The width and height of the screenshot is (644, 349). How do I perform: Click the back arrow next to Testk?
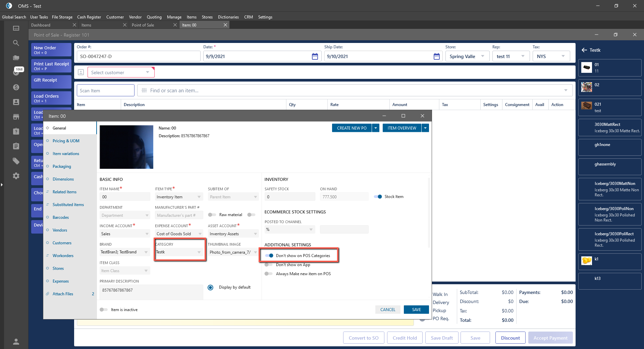(x=584, y=50)
